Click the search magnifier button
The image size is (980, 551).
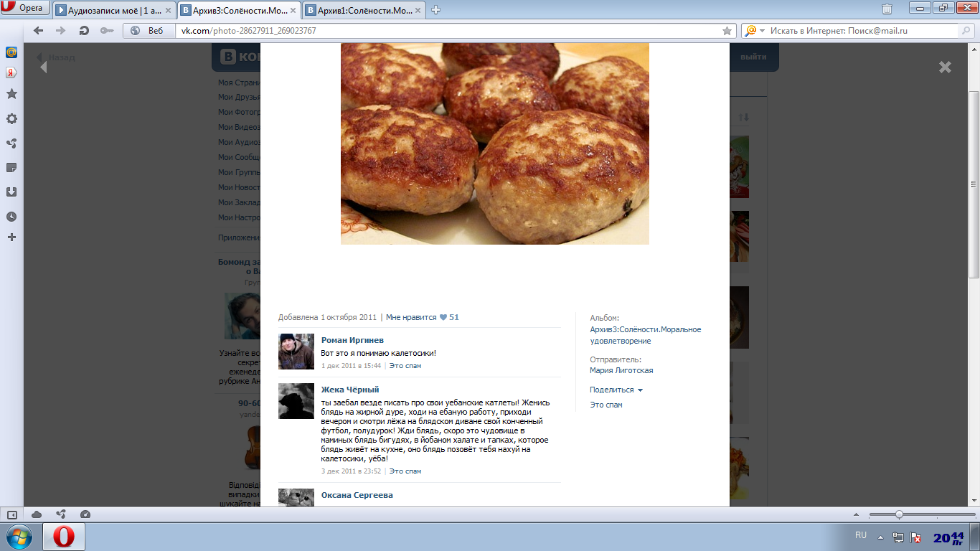(966, 31)
